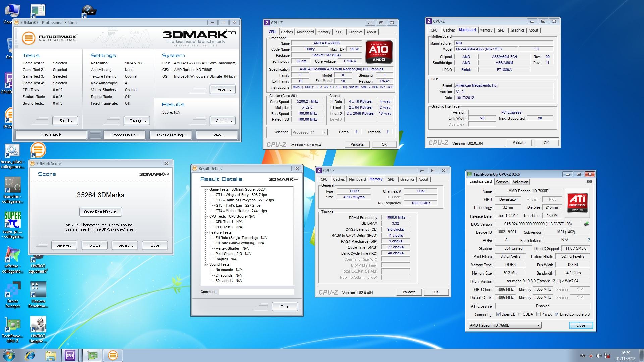Open the super_pi desktop shortcut
The image size is (644, 362).
click(12, 225)
